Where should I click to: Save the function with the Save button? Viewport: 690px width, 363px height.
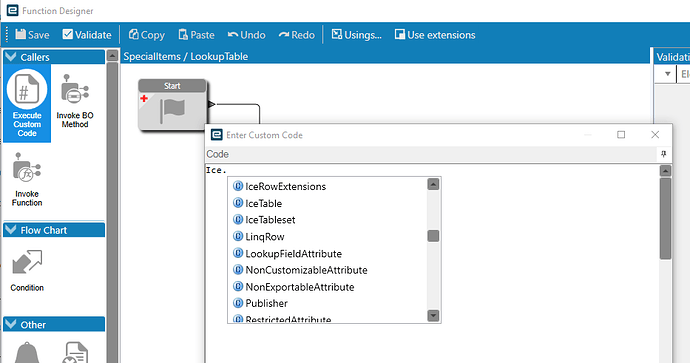pos(32,35)
